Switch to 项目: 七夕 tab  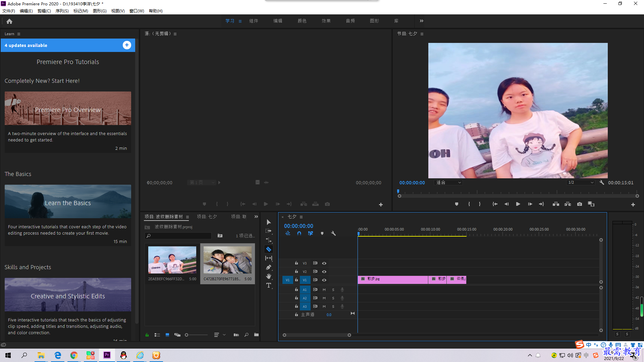click(207, 217)
